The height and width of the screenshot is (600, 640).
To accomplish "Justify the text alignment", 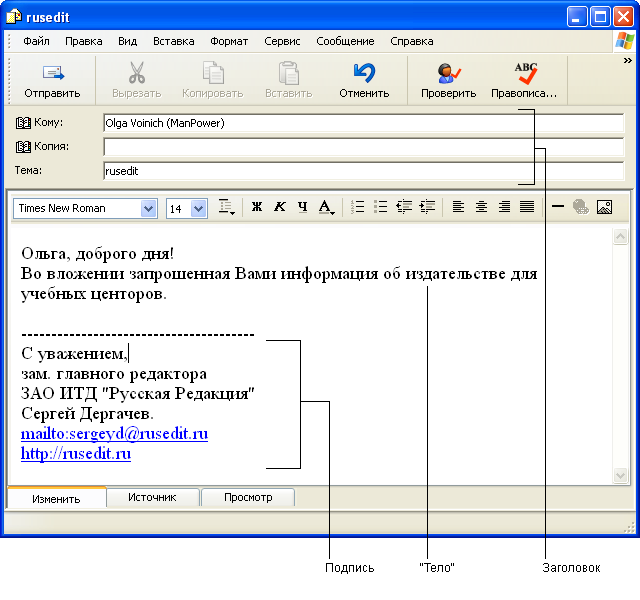I will [x=527, y=207].
